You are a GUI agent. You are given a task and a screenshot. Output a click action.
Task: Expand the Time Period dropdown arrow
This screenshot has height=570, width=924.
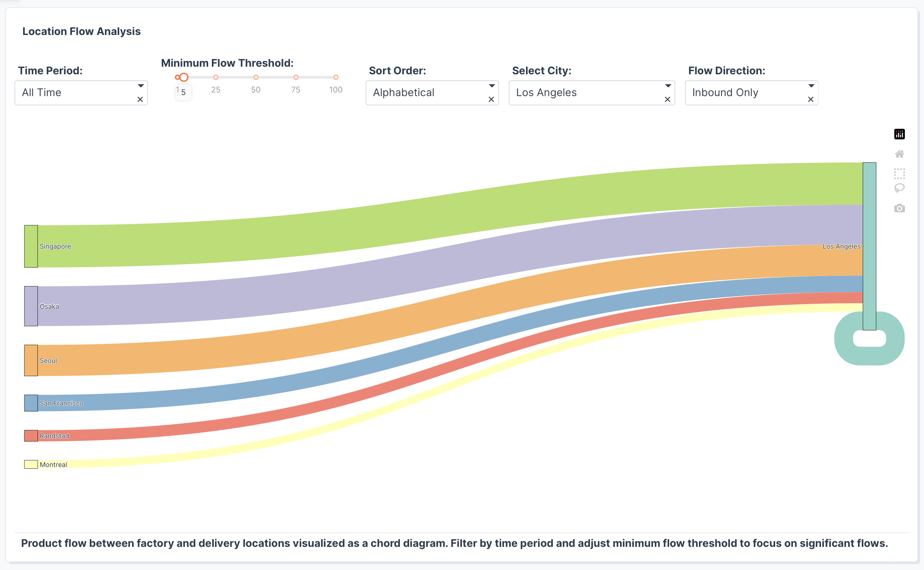point(141,86)
